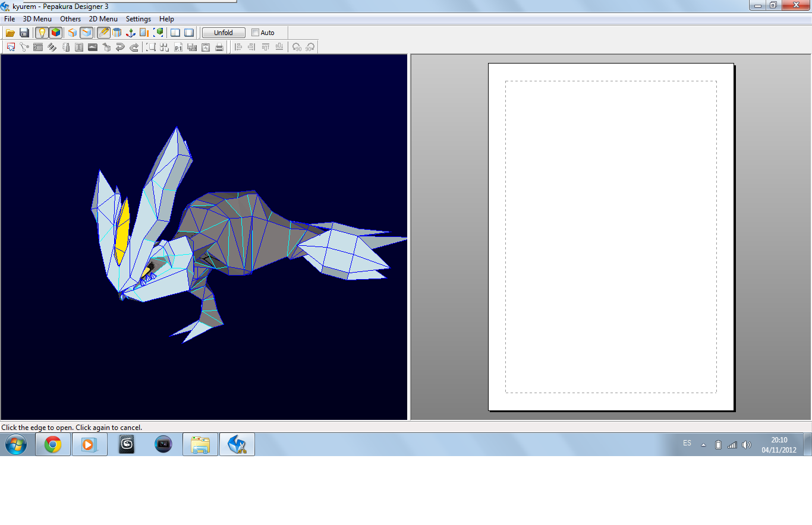The width and height of the screenshot is (812, 525).
Task: Click the network signal tray icon
Action: (732, 445)
